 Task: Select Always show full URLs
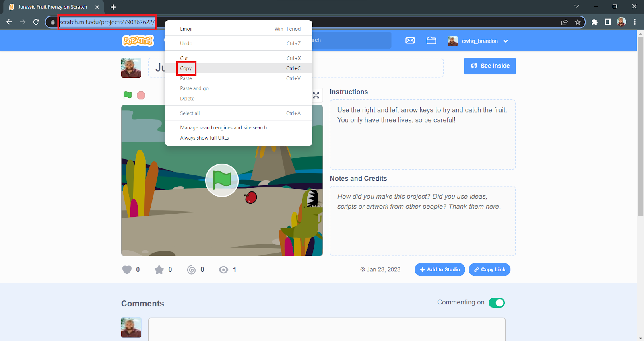[x=239, y=138]
